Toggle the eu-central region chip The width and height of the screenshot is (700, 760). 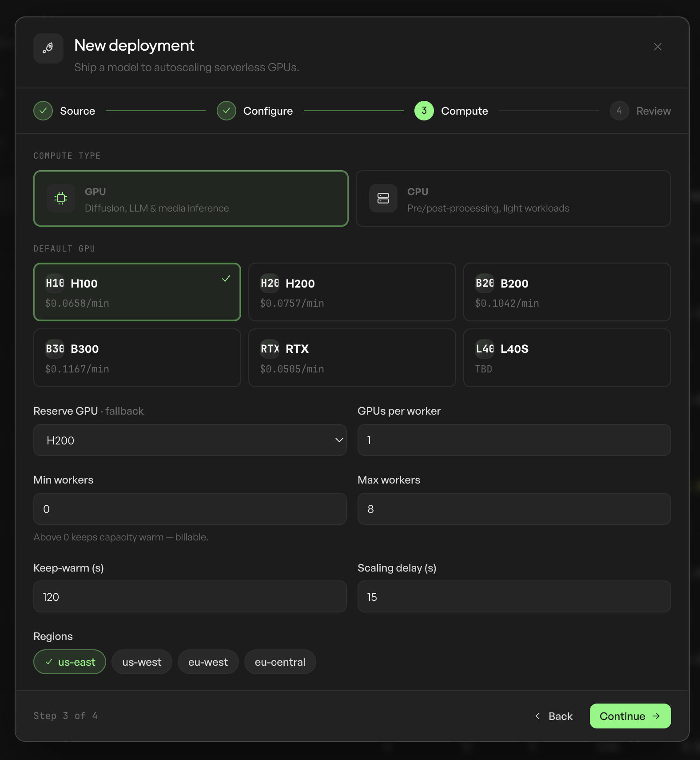280,662
